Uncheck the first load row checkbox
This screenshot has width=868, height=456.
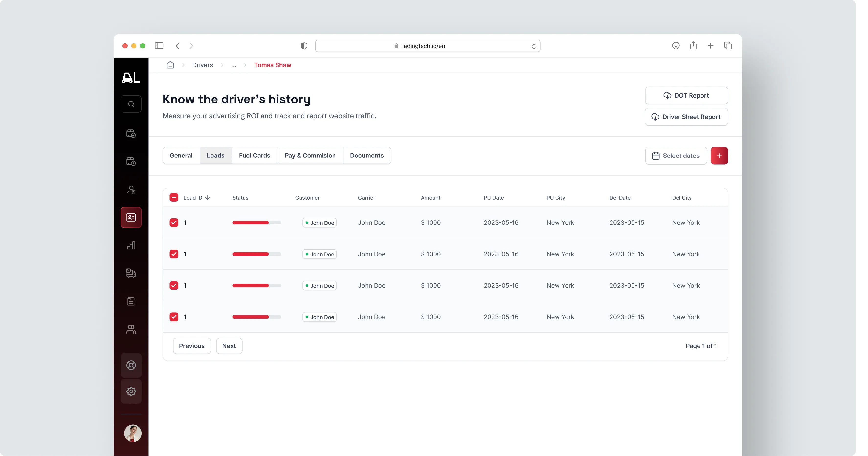[174, 222]
